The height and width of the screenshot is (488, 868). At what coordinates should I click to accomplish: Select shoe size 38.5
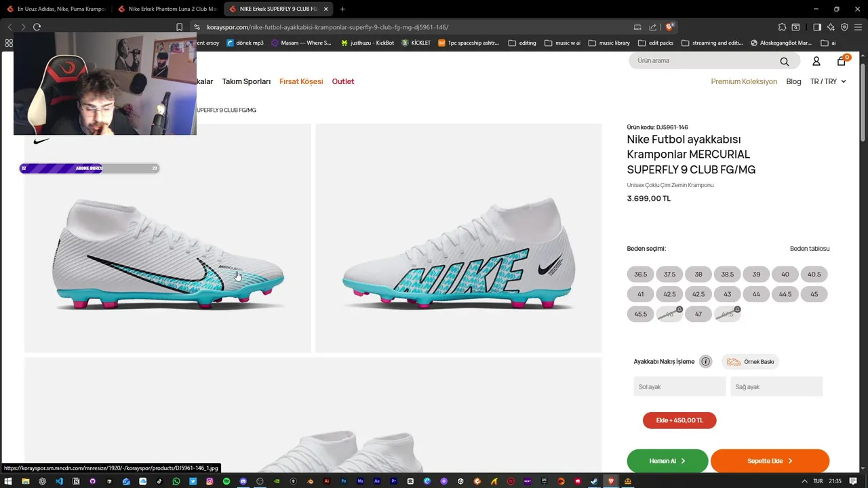coord(728,274)
